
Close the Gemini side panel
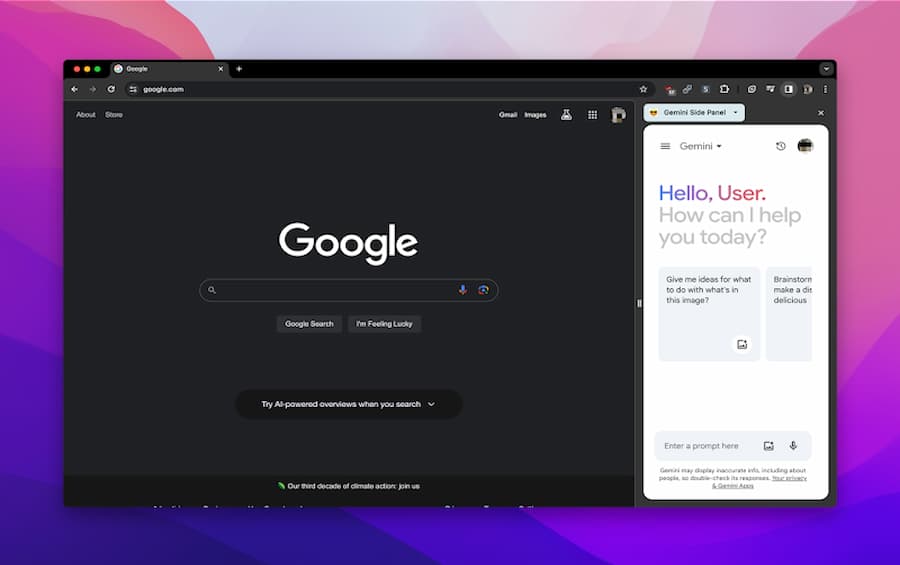point(821,113)
